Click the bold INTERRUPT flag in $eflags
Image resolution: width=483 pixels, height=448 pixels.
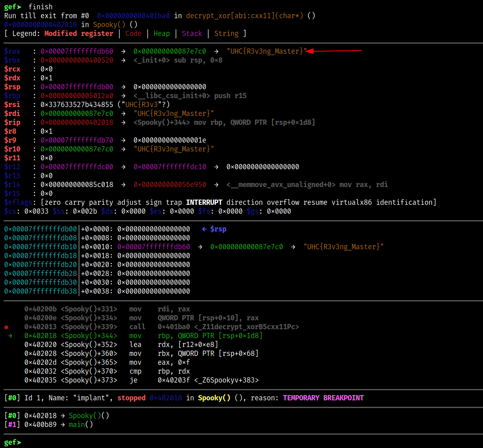(204, 202)
